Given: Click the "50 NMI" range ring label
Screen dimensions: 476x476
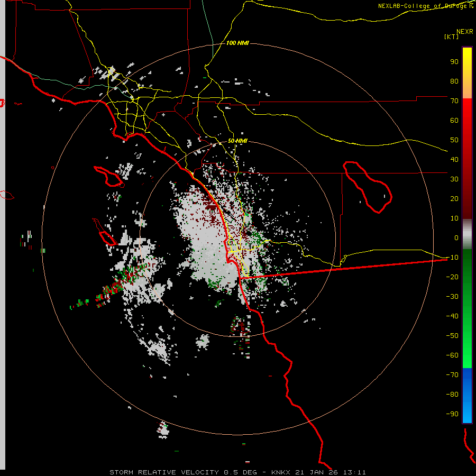Looking at the screenshot, I should pos(237,141).
